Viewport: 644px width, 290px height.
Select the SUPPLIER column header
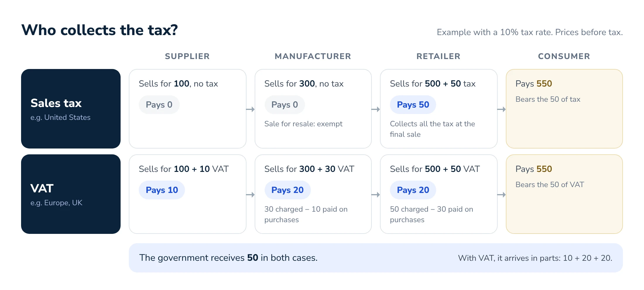click(x=187, y=56)
